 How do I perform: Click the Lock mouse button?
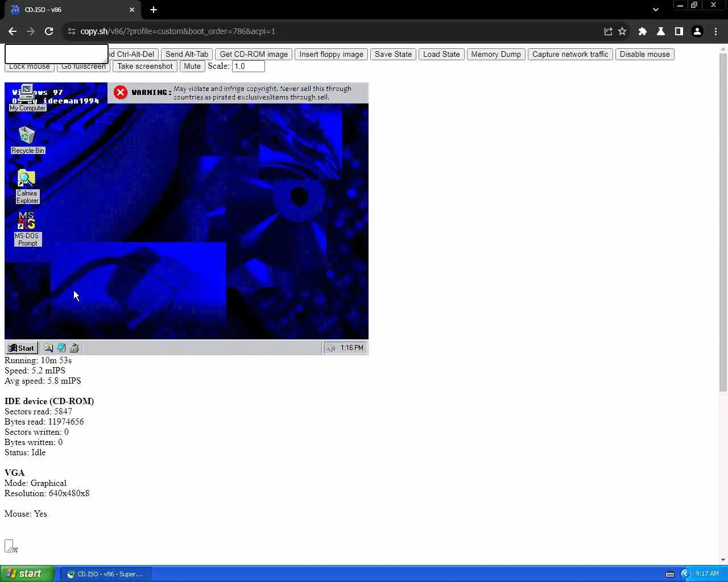(30, 68)
